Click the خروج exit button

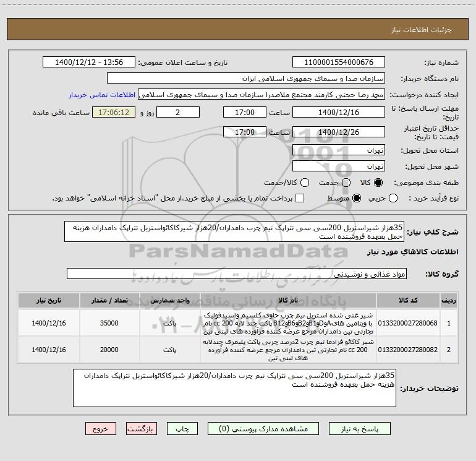coord(101,428)
